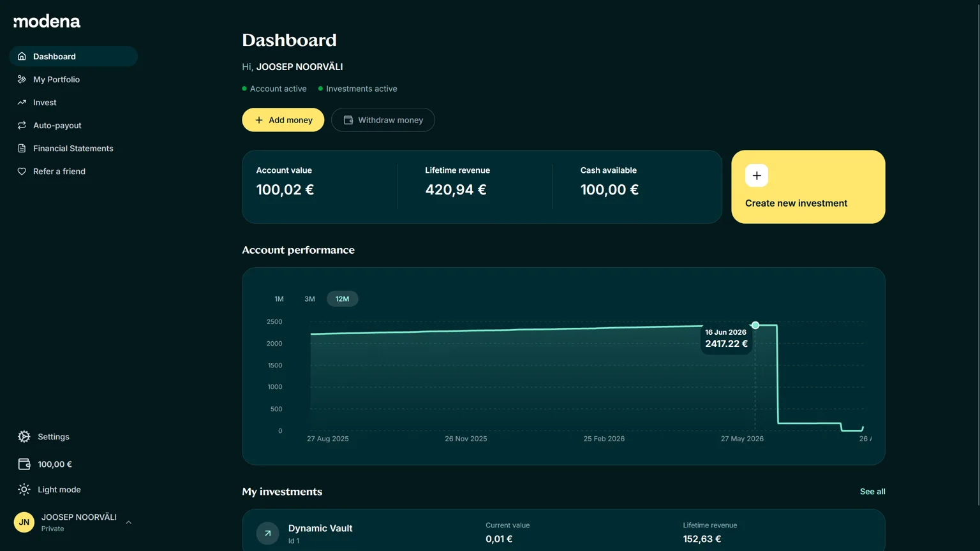
Task: Click the chart data point at 16 Jun 2026
Action: pos(755,325)
